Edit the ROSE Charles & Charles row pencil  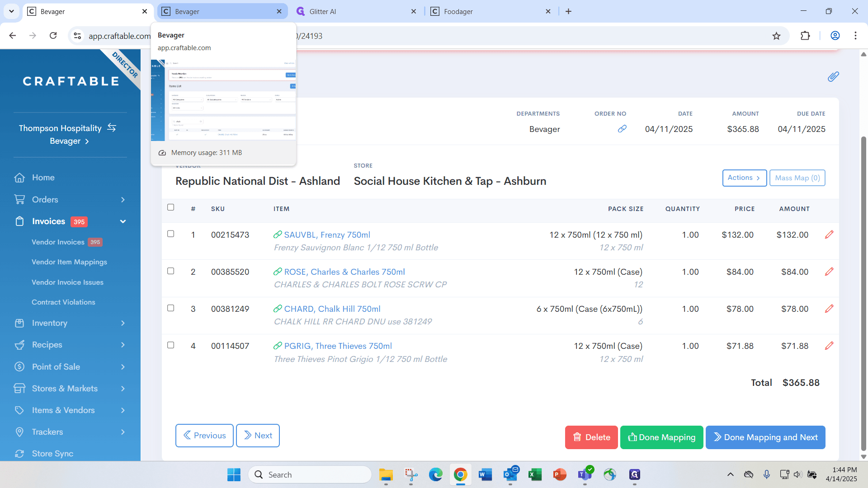pos(829,272)
